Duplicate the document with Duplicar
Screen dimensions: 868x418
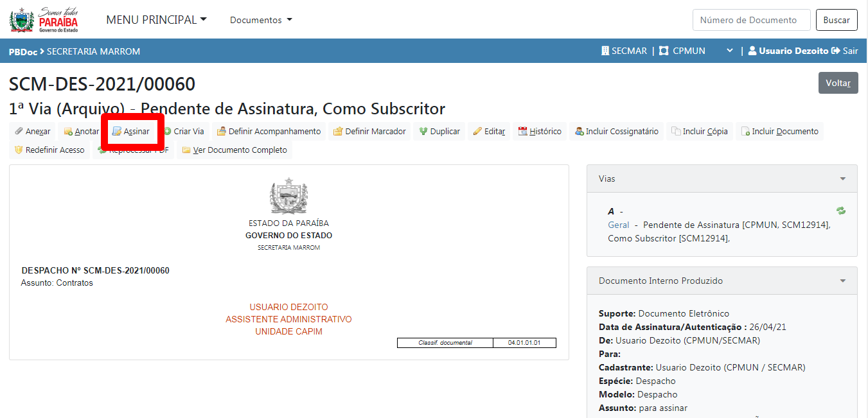(439, 132)
